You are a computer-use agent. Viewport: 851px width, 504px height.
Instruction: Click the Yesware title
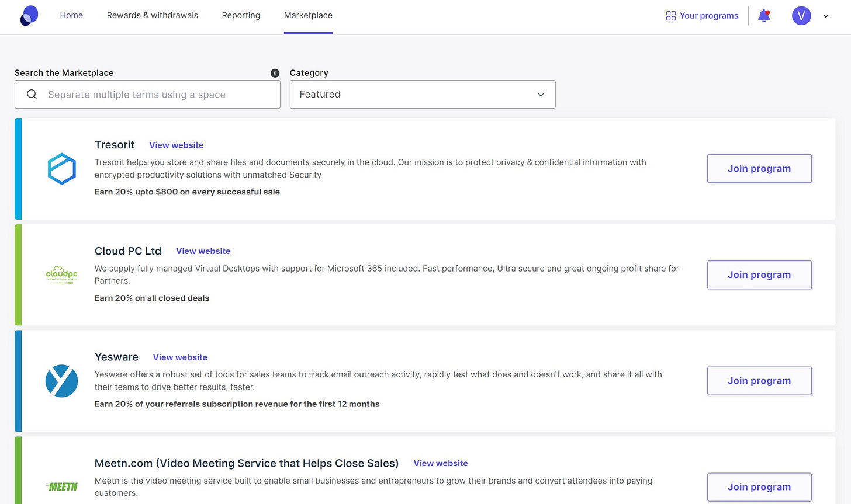point(116,357)
